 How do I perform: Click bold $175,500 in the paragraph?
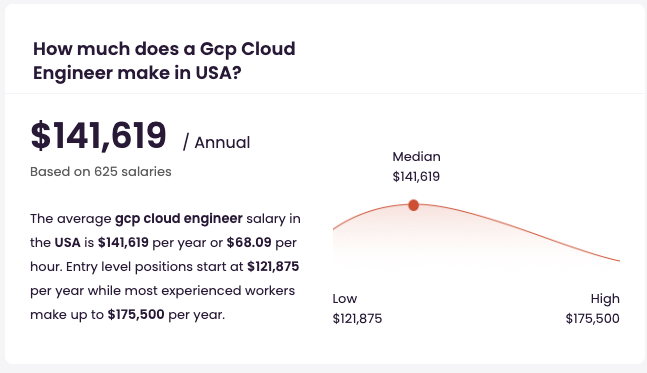(136, 314)
